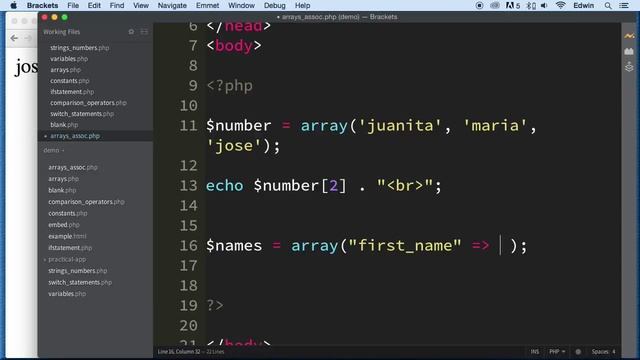
Task: Change Spaces indentation setting
Action: [603, 351]
